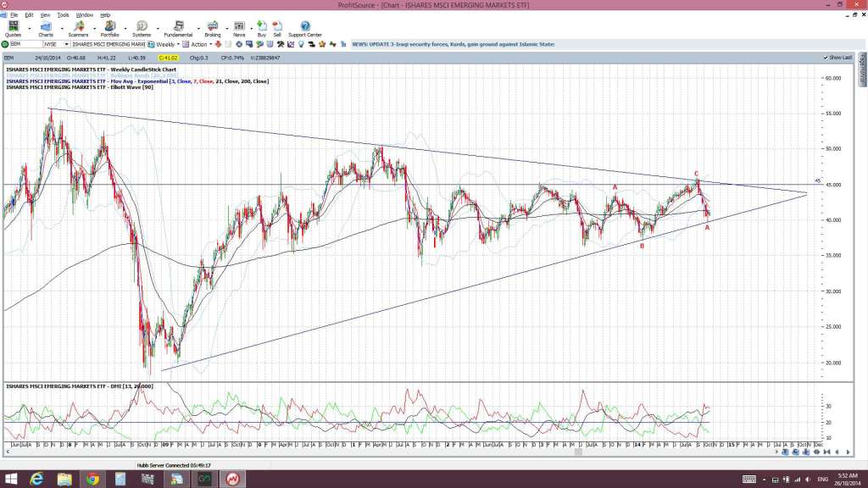The width and height of the screenshot is (868, 488).
Task: Click the light bulb icon in chart toolbar
Action: click(x=301, y=44)
